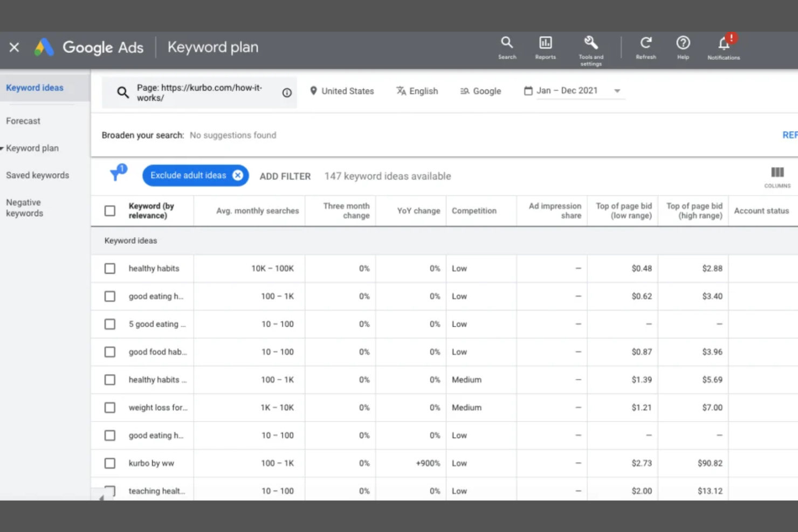The image size is (798, 532).
Task: Open Negative keywords section
Action: [x=24, y=208]
